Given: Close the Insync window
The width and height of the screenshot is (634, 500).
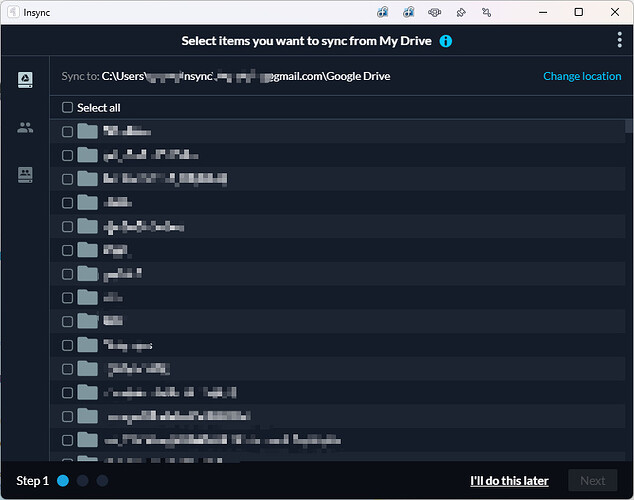Looking at the screenshot, I should tap(615, 12).
